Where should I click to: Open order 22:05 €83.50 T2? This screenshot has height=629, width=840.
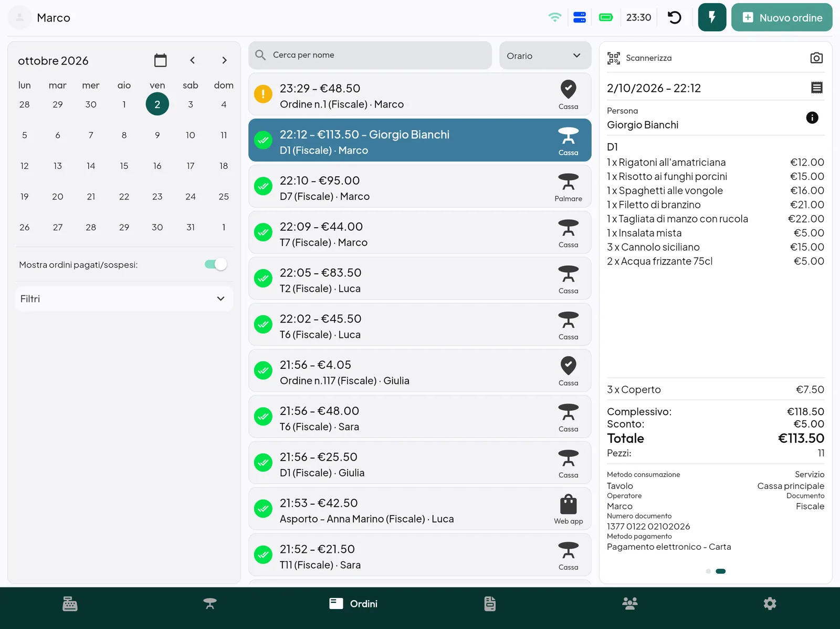tap(420, 279)
